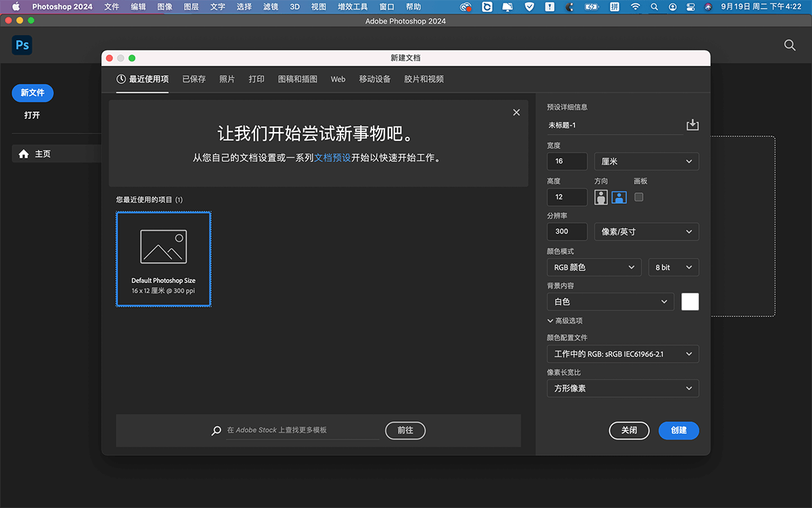Click the home icon next to 主页

(24, 154)
